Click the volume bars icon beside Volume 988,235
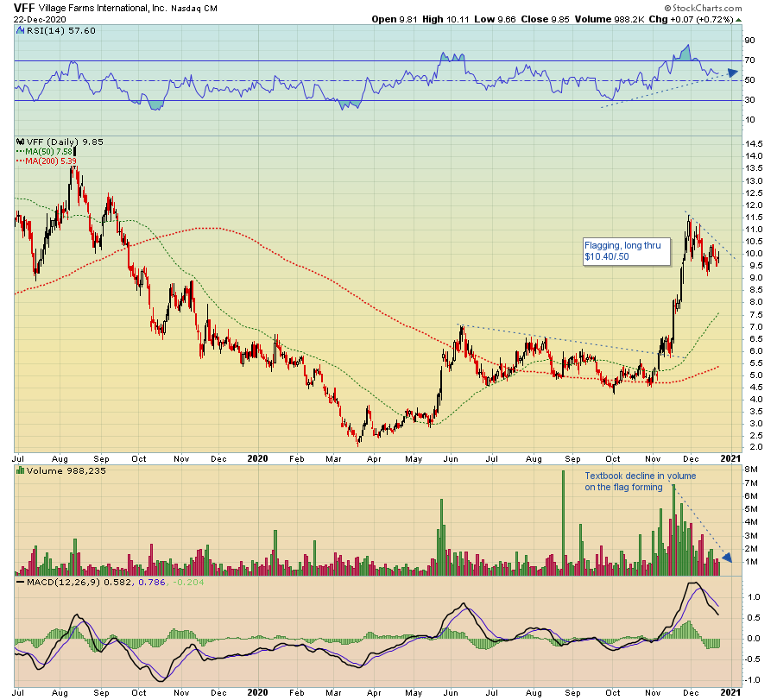The height and width of the screenshot is (700, 777). point(21,470)
